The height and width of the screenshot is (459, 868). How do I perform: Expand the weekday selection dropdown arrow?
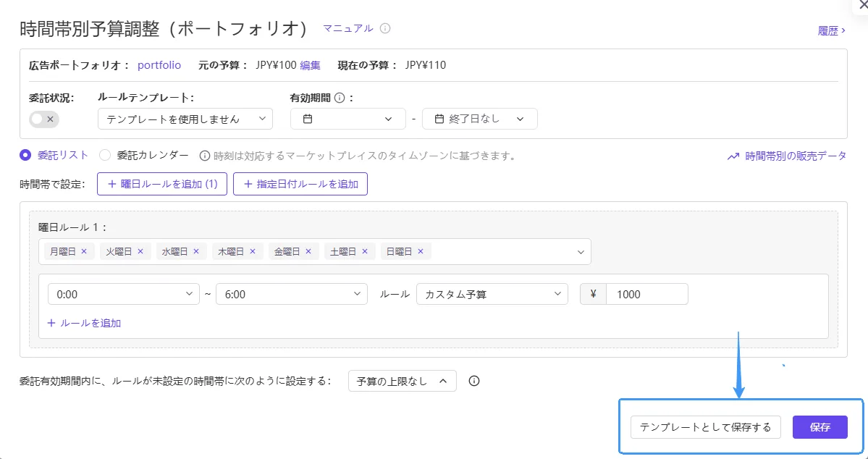[x=581, y=252]
